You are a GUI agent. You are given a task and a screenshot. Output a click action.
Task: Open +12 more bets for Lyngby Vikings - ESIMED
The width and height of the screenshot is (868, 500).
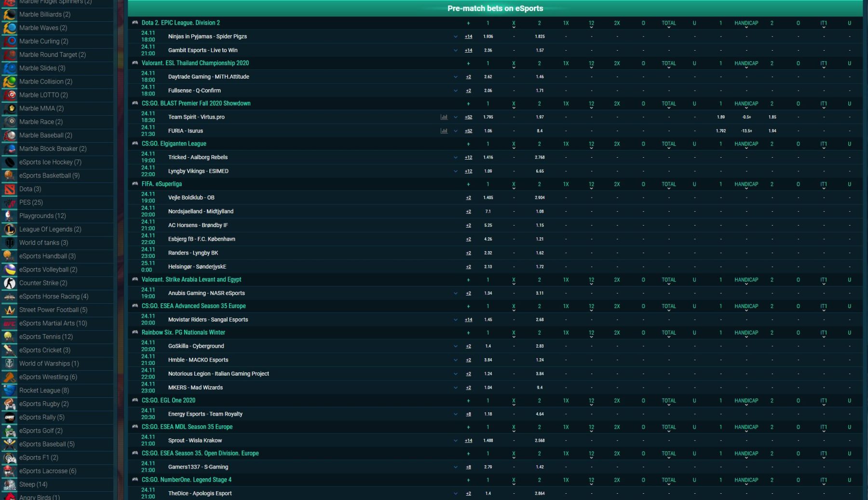pos(468,171)
